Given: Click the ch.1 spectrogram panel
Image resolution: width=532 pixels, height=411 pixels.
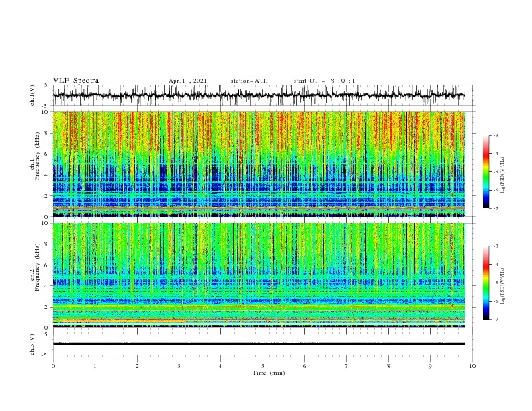Looking at the screenshot, I should click(x=259, y=164).
